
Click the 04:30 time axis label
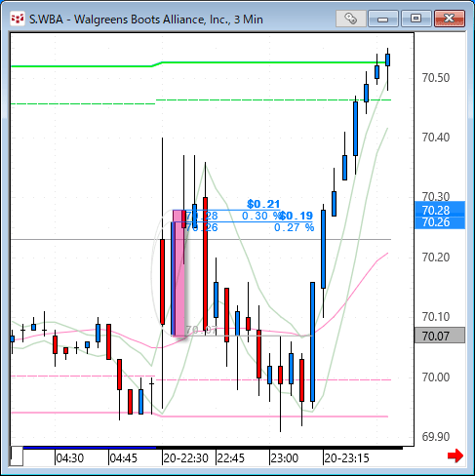70,458
